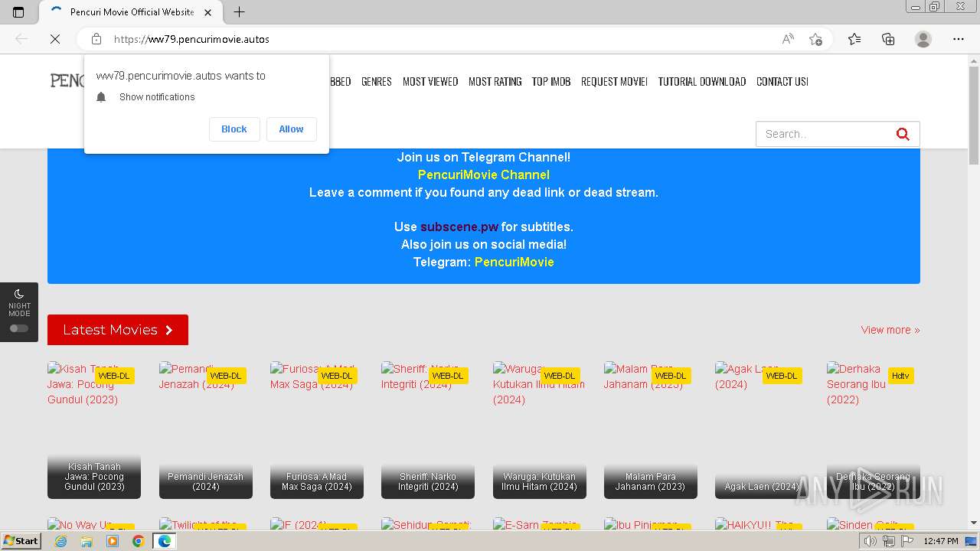Click the volume icon in the tray

pyautogui.click(x=871, y=541)
